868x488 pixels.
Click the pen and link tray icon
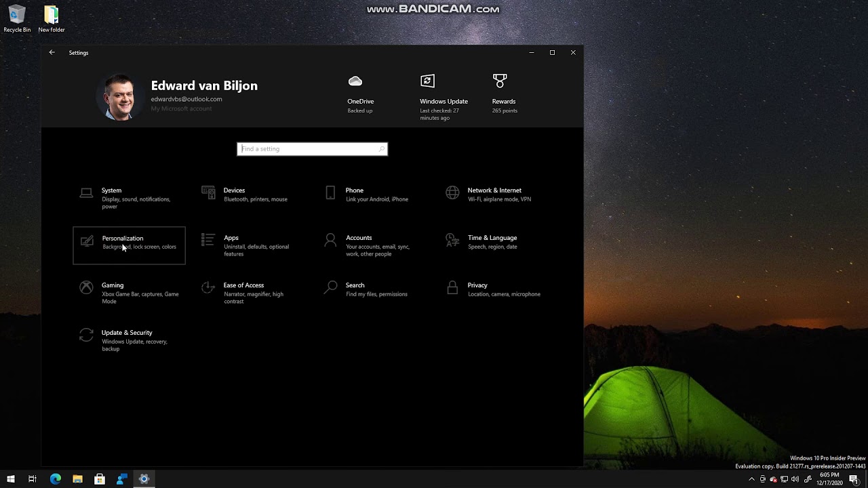(806, 479)
